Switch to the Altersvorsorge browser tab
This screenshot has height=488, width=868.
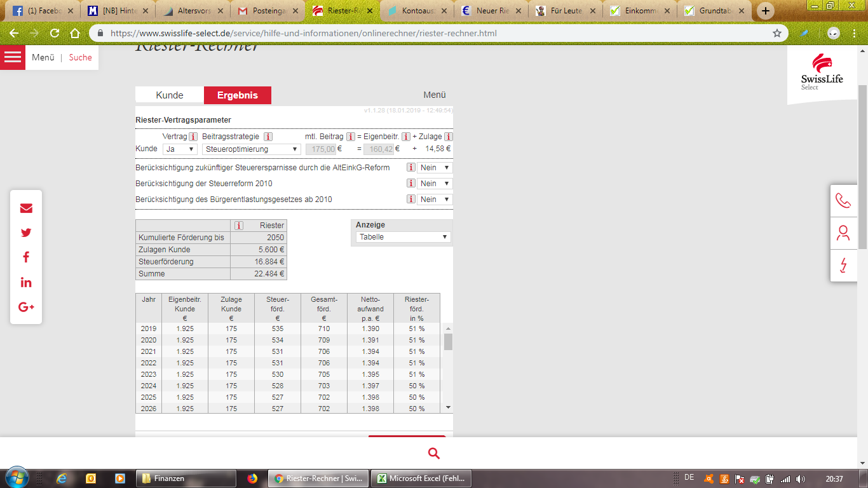click(192, 11)
